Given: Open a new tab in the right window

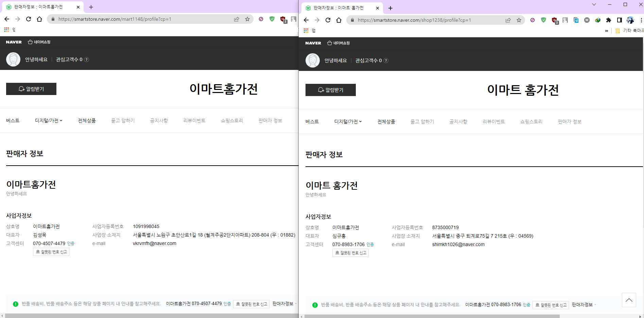Looking at the screenshot, I should click(390, 8).
